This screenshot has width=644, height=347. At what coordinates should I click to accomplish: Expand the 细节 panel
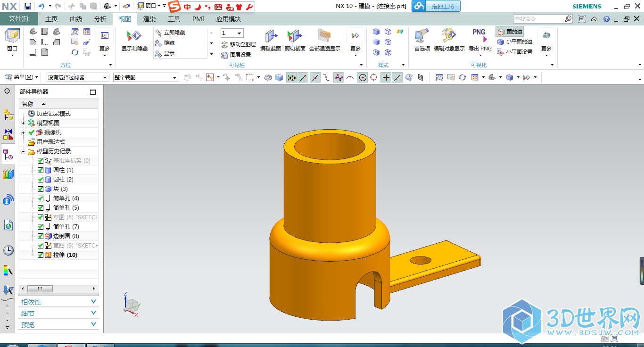coord(58,314)
